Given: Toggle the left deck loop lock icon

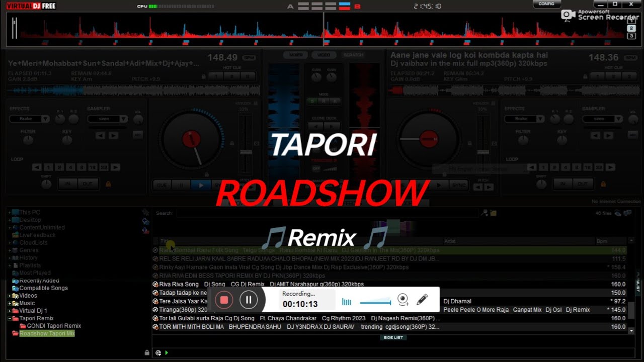Looking at the screenshot, I should click(108, 184).
